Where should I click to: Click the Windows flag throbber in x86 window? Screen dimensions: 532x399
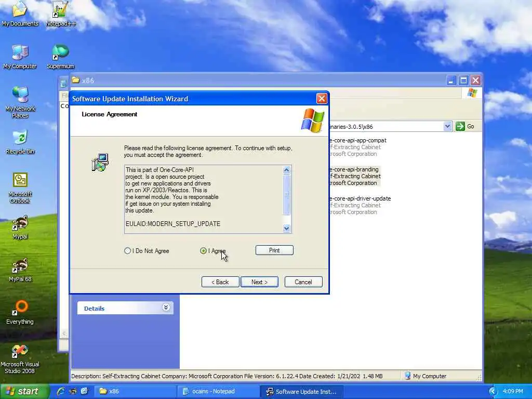coord(472,93)
